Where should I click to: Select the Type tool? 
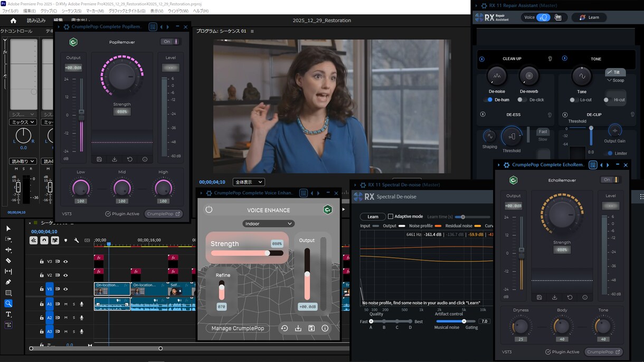[8, 314]
